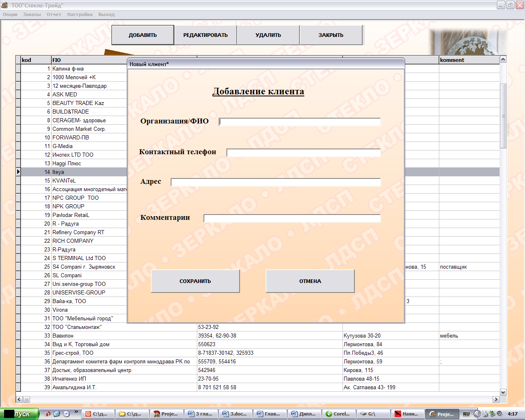Click the Выход menu item
Image resolution: width=525 pixels, height=420 pixels.
(107, 14)
